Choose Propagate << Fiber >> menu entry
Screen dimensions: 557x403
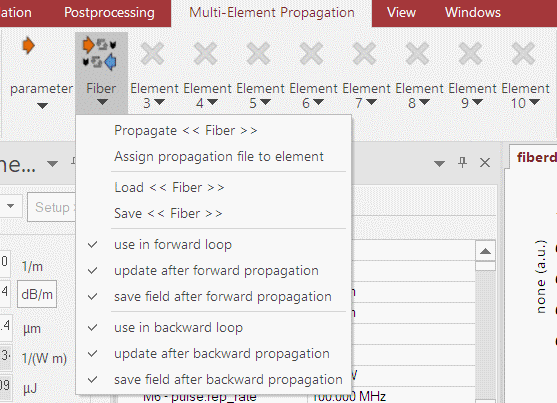[x=185, y=130]
